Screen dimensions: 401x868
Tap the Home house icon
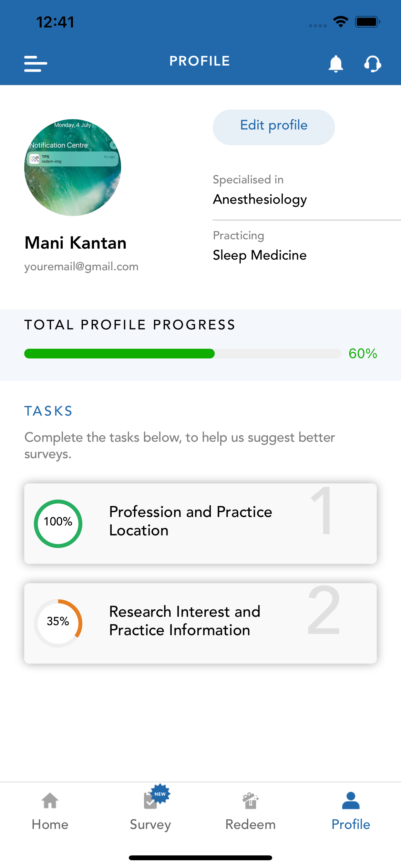50,801
